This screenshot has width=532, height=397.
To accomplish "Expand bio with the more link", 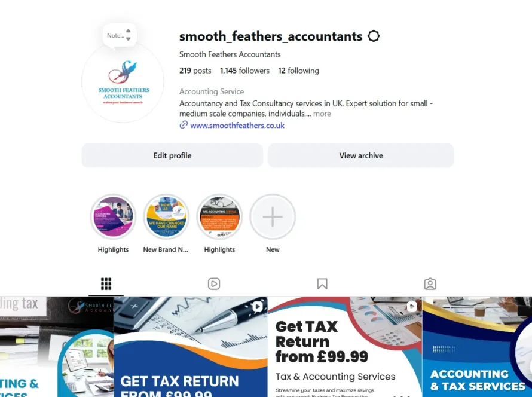I will tap(322, 114).
